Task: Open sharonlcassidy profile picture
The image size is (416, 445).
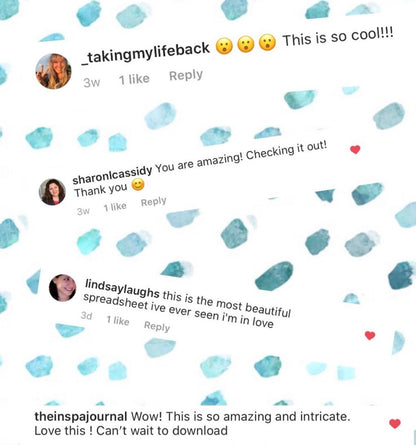Action: pyautogui.click(x=52, y=192)
